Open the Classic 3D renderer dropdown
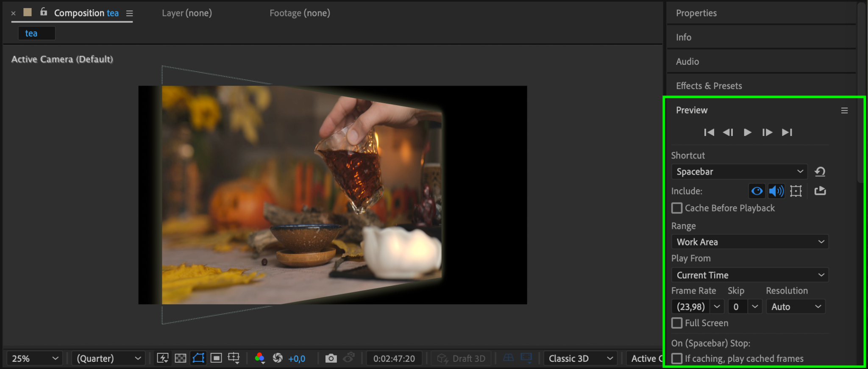Image resolution: width=868 pixels, height=369 pixels. pyautogui.click(x=580, y=358)
